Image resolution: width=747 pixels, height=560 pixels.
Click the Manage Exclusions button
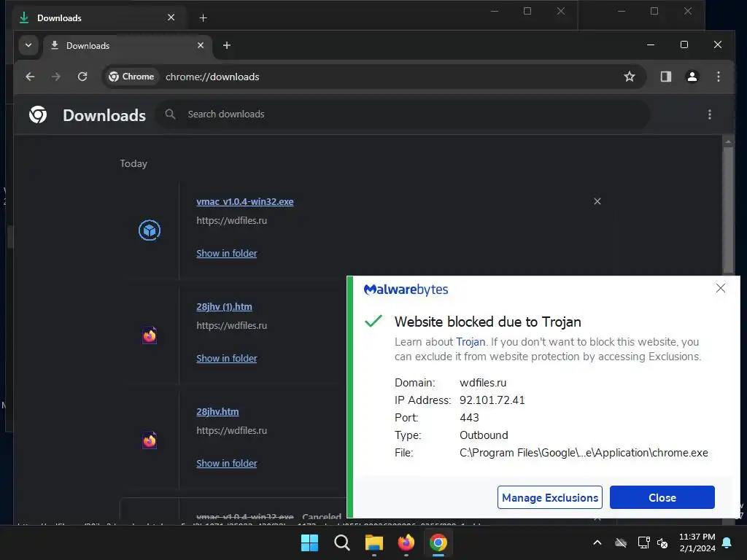click(x=550, y=497)
